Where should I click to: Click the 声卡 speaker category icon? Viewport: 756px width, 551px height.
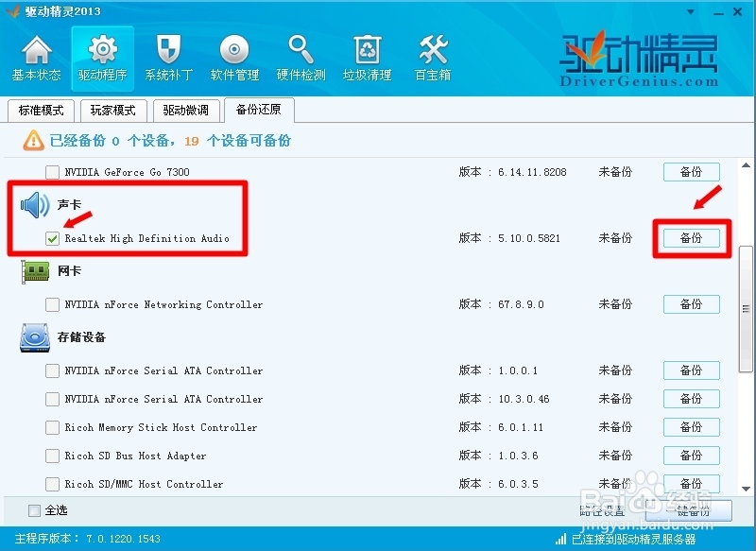pos(35,205)
